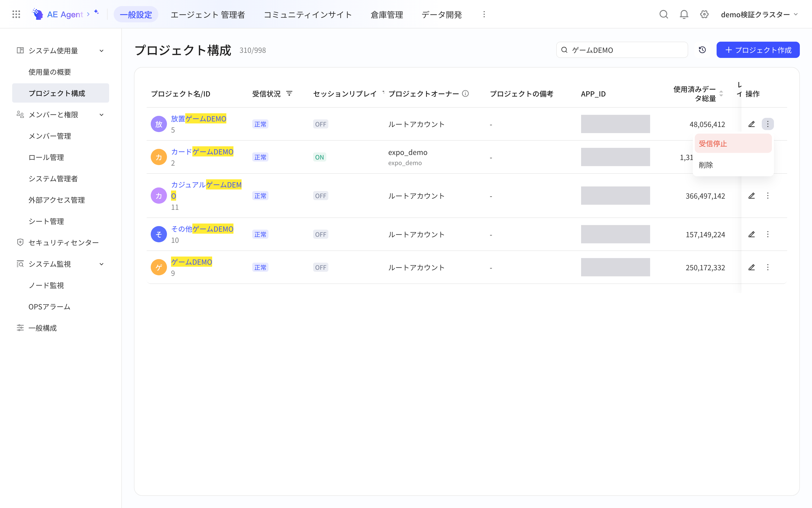Toggle session replay OFF tag for カジュアルゲームDEMO
Image resolution: width=812 pixels, height=508 pixels.
tap(320, 196)
